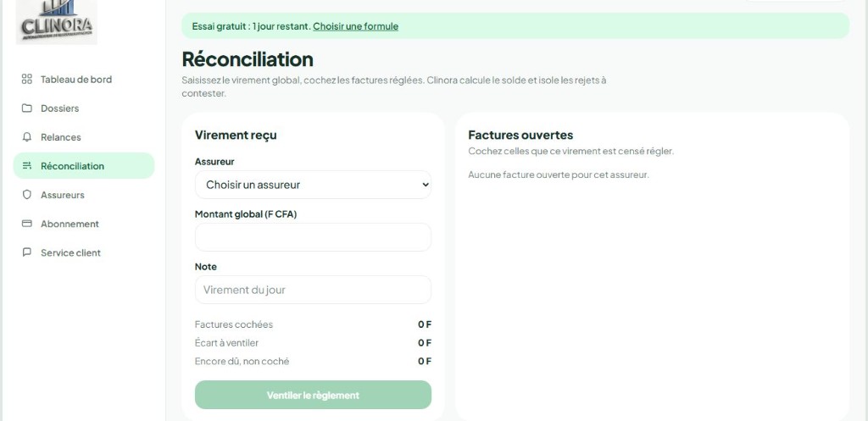
Task: Click the Ventiler le règlement button
Action: (313, 395)
